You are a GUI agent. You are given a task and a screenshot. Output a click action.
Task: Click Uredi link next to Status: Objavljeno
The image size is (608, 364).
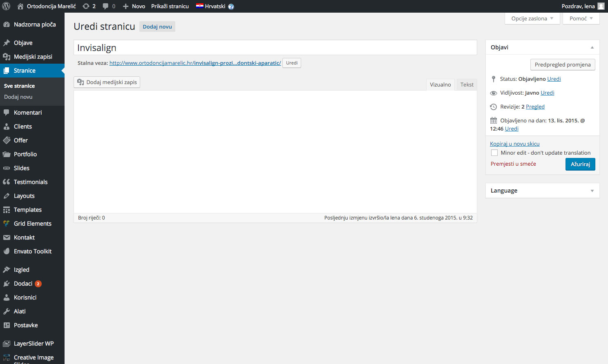(x=554, y=79)
